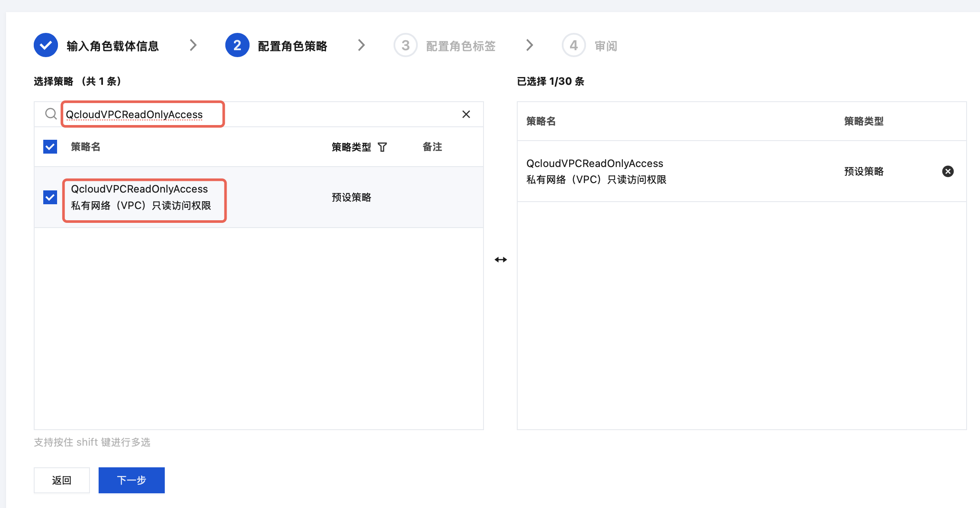The height and width of the screenshot is (508, 980).
Task: Click the search magnifier icon
Action: tap(51, 114)
